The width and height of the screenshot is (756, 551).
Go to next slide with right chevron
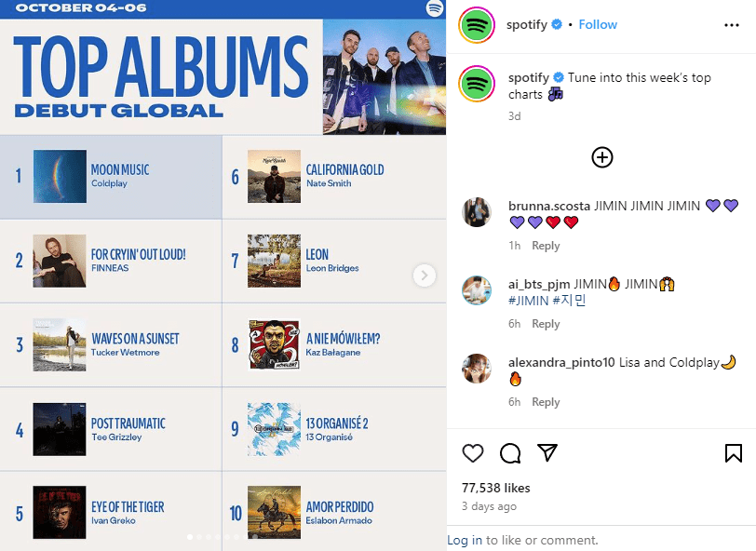tap(425, 275)
